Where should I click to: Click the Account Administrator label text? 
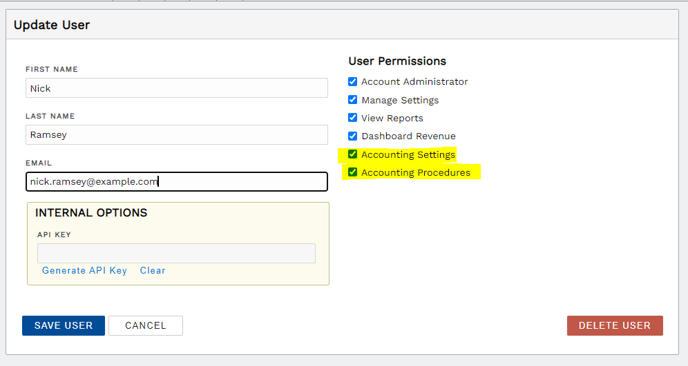415,82
